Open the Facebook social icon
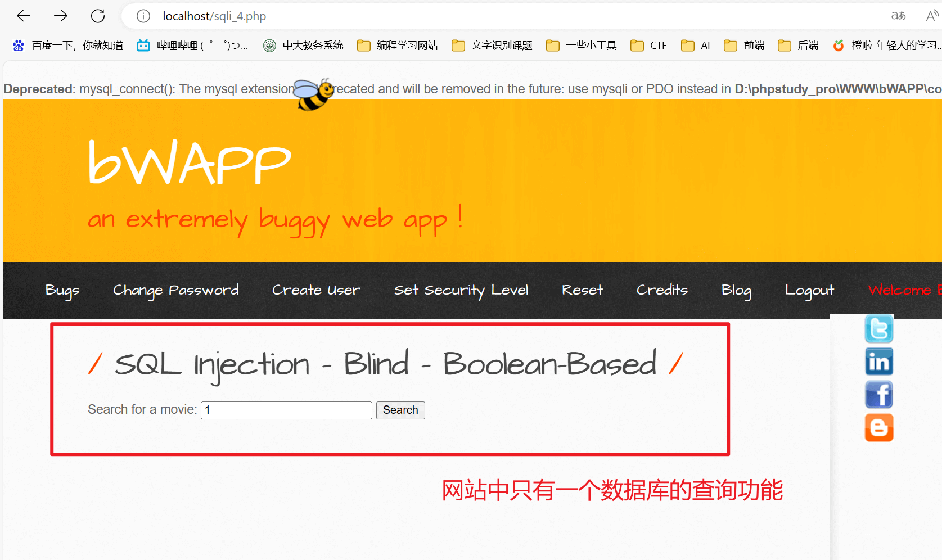This screenshot has width=942, height=560. point(878,395)
